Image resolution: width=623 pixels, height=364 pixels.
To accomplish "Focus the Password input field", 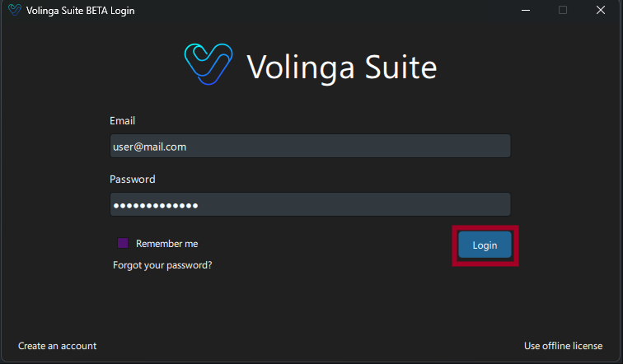I will pyautogui.click(x=310, y=204).
